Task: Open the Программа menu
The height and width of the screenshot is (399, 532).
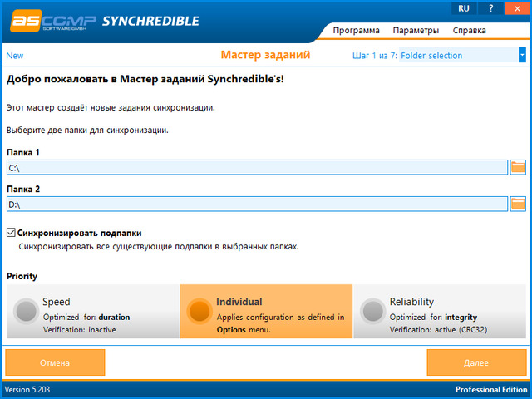Action: click(356, 31)
